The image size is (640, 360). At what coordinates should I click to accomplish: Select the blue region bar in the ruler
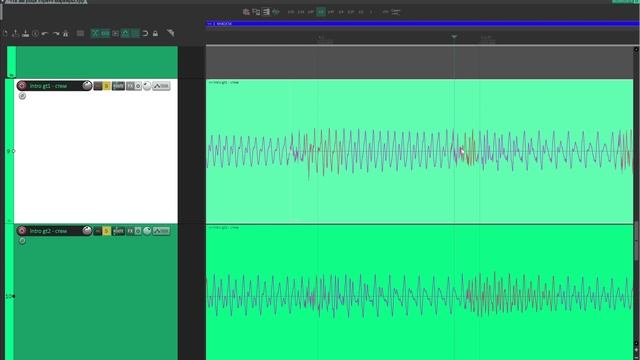[423, 24]
